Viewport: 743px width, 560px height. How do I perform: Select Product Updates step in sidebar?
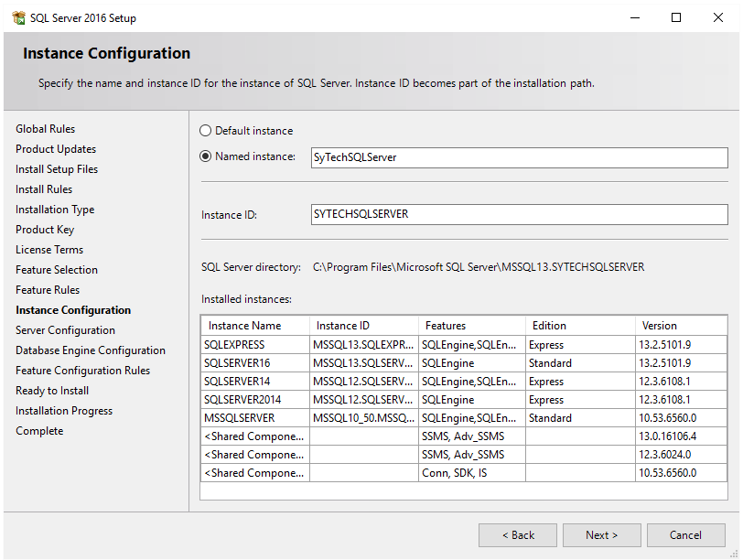click(x=56, y=149)
